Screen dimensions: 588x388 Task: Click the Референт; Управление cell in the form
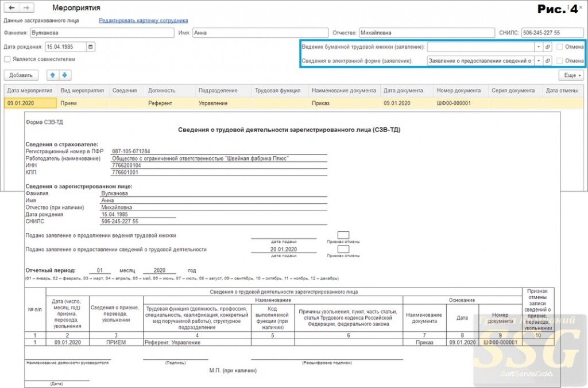[x=198, y=342]
